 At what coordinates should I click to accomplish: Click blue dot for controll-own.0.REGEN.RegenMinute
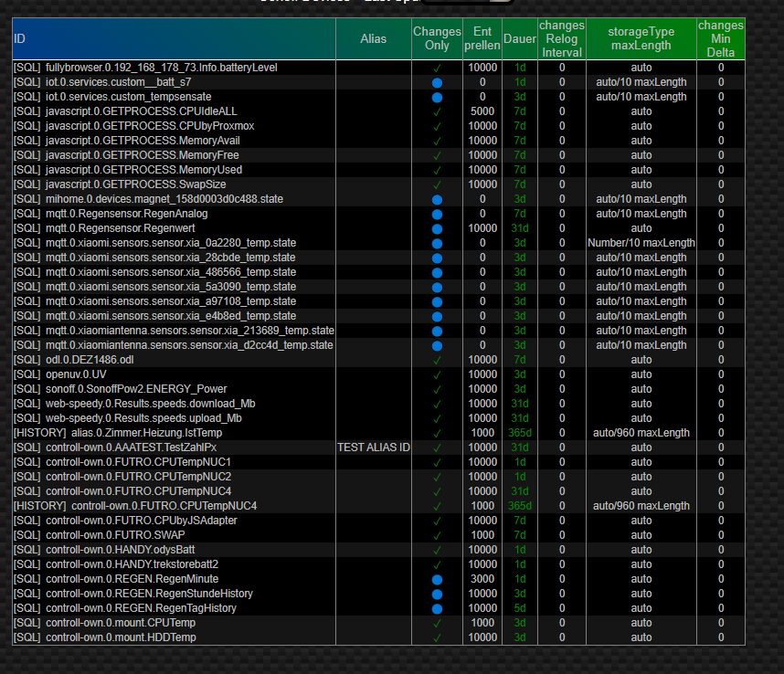point(437,579)
